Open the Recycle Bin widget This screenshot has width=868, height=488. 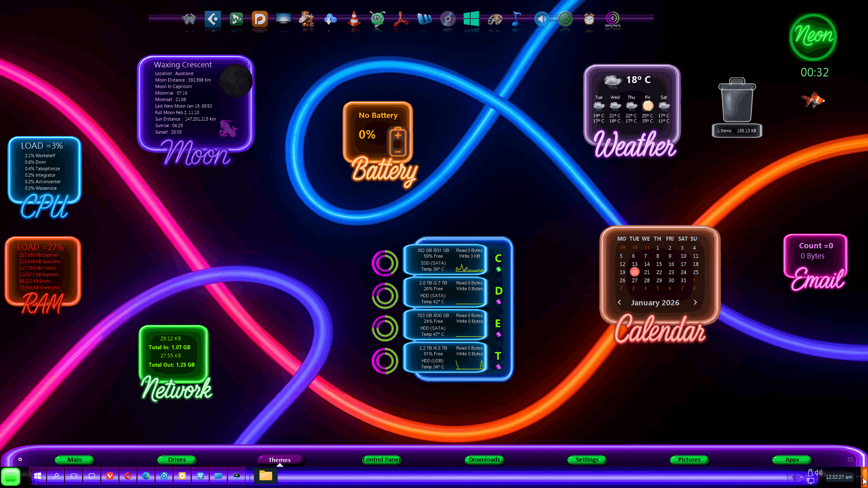[x=737, y=102]
